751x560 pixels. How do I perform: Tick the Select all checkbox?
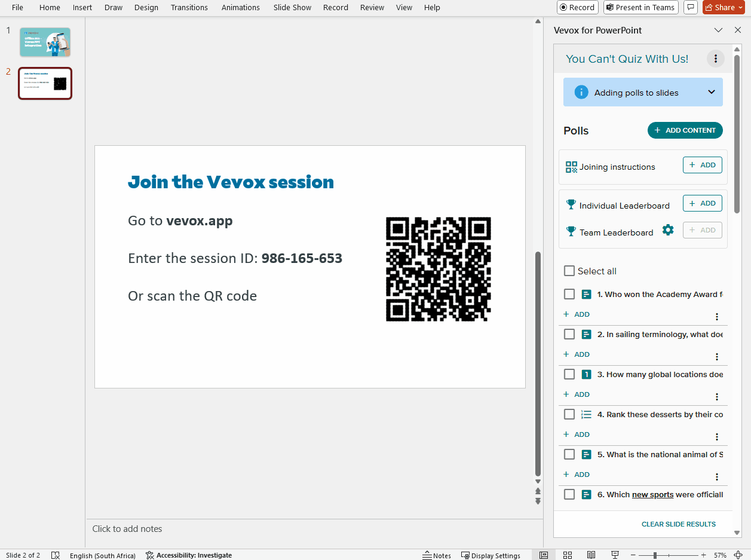(569, 271)
